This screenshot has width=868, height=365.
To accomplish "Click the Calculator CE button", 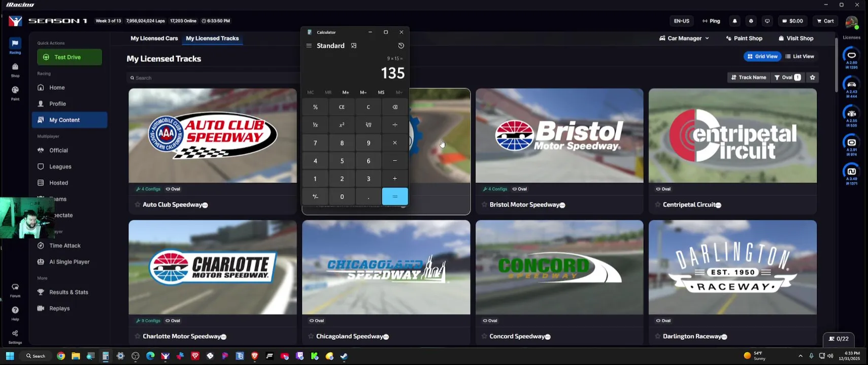I will pyautogui.click(x=342, y=107).
